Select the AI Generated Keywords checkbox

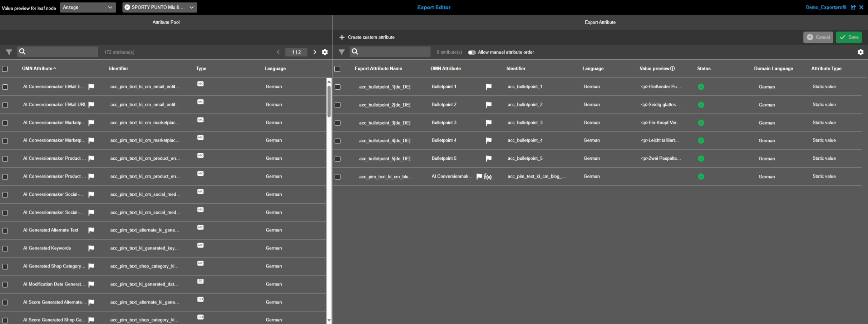[x=5, y=249]
